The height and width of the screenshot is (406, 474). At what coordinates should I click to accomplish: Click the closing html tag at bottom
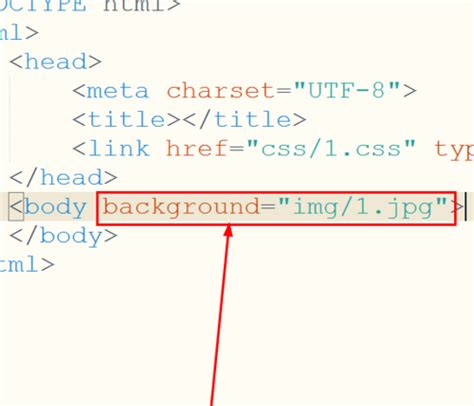[x=27, y=264]
